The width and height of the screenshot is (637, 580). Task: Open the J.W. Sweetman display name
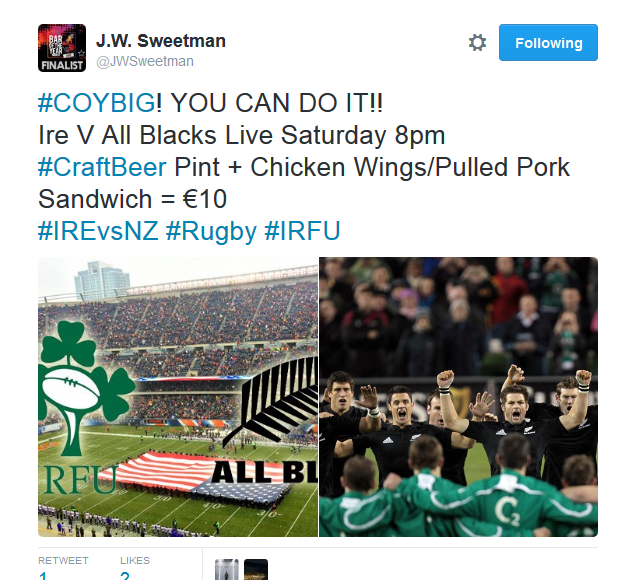click(x=160, y=41)
